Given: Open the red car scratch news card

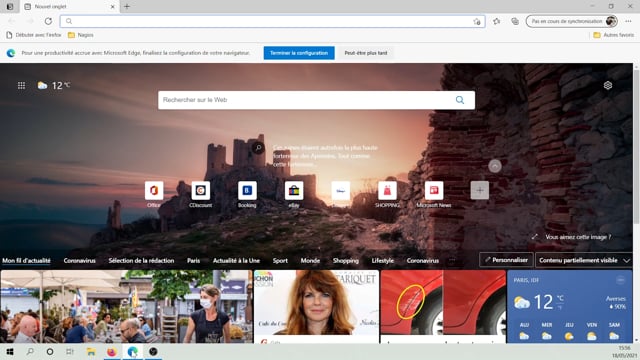Looking at the screenshot, I should [x=443, y=306].
